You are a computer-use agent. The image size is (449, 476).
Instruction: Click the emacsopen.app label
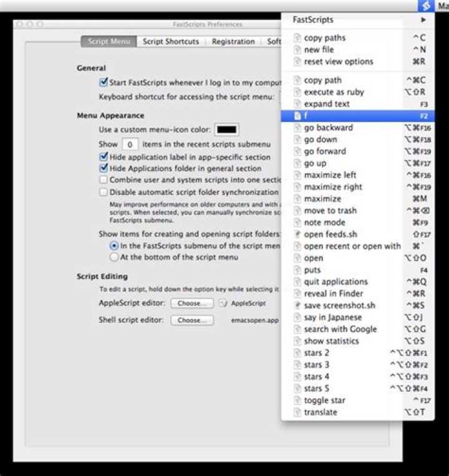[254, 320]
